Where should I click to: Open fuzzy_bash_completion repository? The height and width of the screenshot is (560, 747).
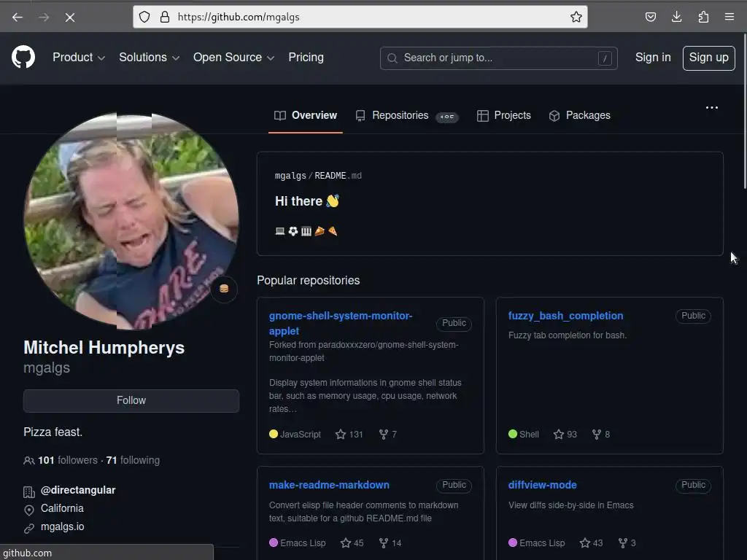click(565, 316)
